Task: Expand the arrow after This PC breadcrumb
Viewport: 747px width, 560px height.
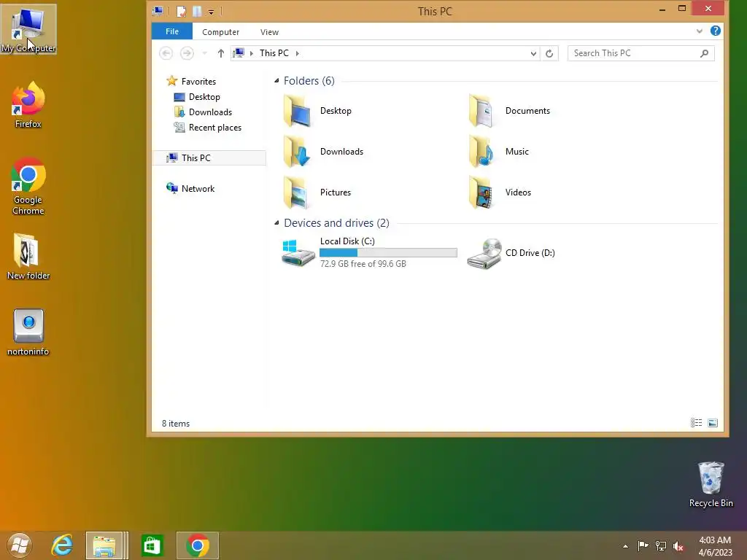Action: click(298, 53)
